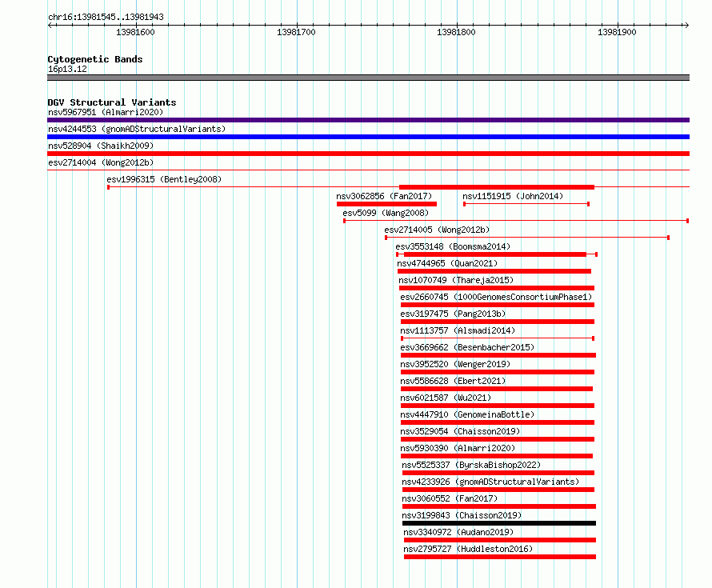Viewport: 712px width, 588px height.
Task: Select the red esv2660745 variant bar
Action: tap(498, 305)
